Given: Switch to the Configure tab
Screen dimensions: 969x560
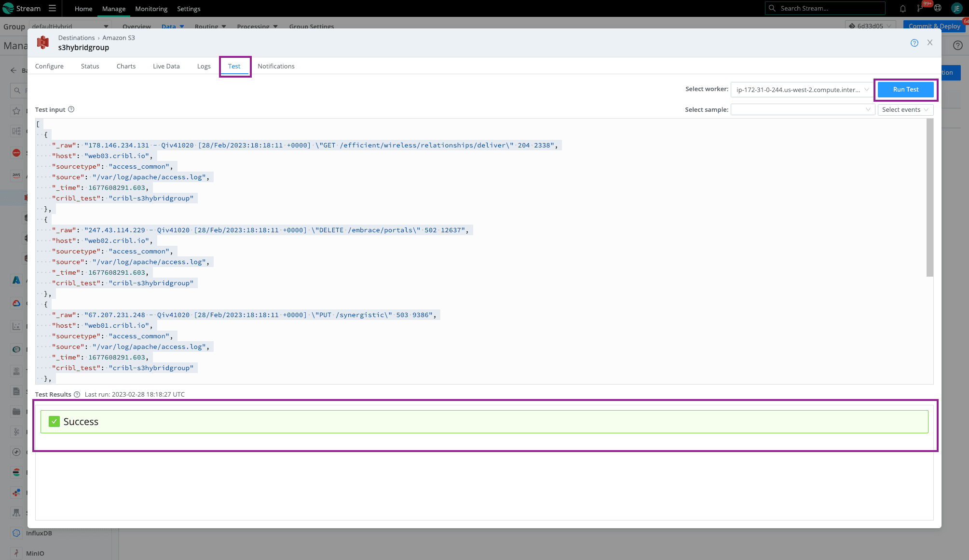Looking at the screenshot, I should point(49,66).
